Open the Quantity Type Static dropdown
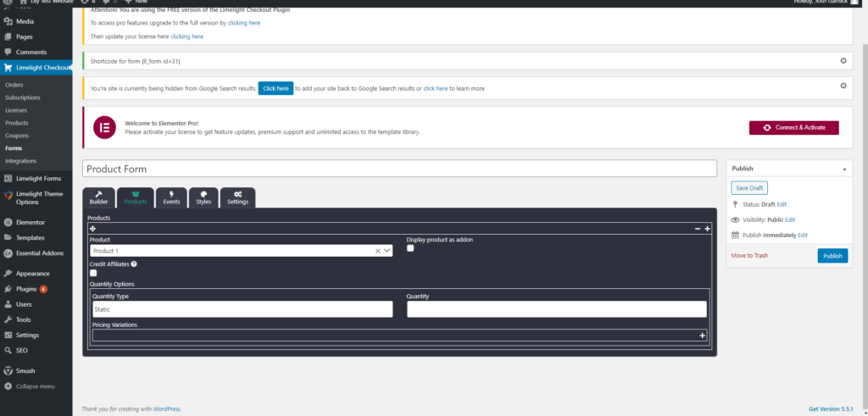868x416 pixels. coord(242,309)
